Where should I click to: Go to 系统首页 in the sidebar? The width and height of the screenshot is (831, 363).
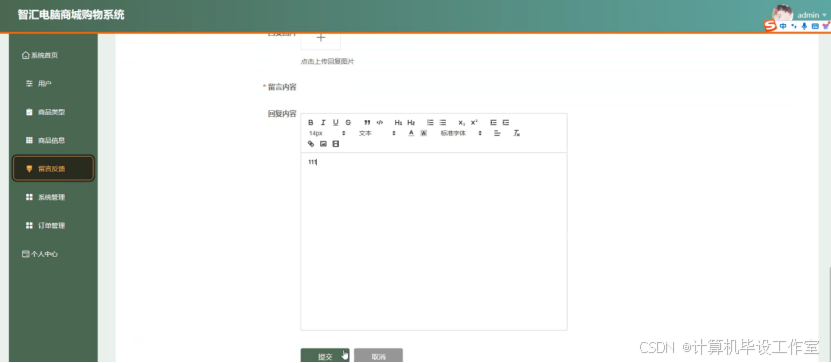click(x=40, y=55)
